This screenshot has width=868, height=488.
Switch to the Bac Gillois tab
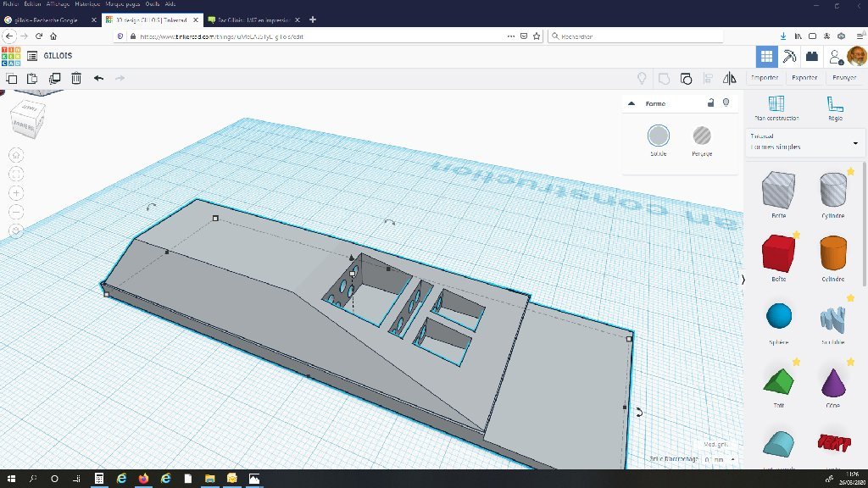coord(253,20)
